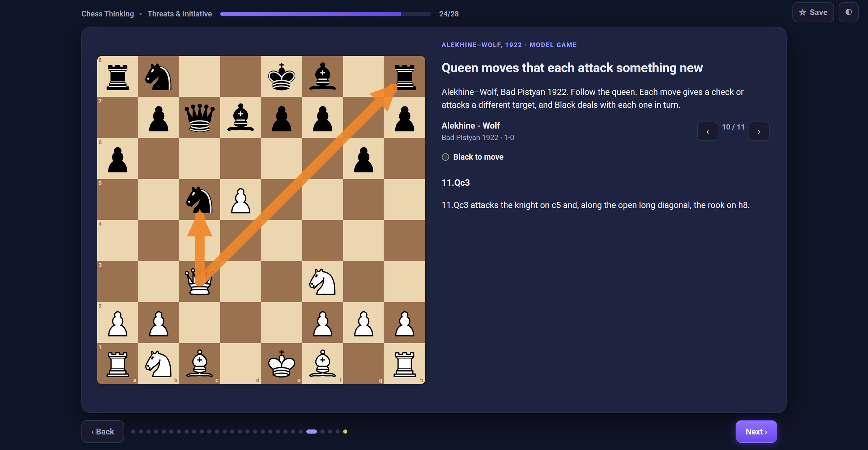The height and width of the screenshot is (450, 868).
Task: Click the Alekhine - Wolf game title
Action: coord(471,126)
